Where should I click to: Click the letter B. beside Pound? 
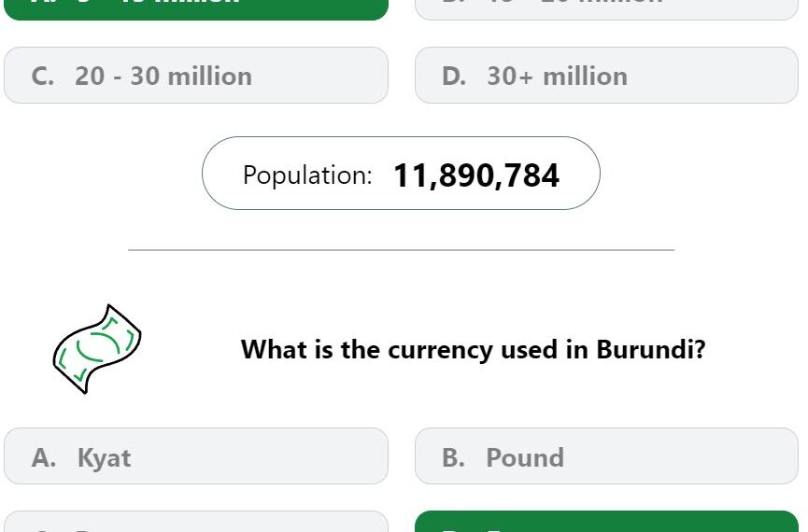point(453,457)
